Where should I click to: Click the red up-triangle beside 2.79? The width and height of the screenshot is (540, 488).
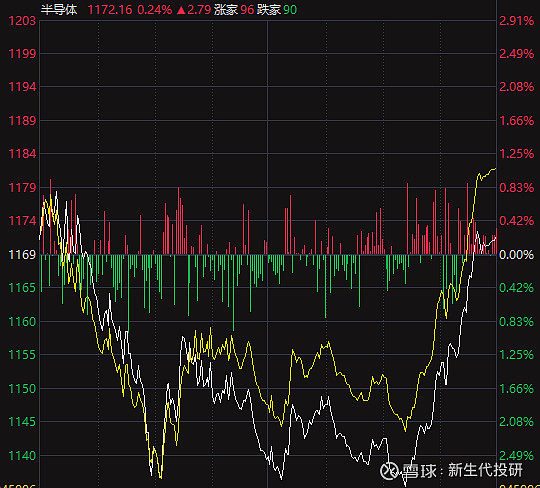[181, 10]
